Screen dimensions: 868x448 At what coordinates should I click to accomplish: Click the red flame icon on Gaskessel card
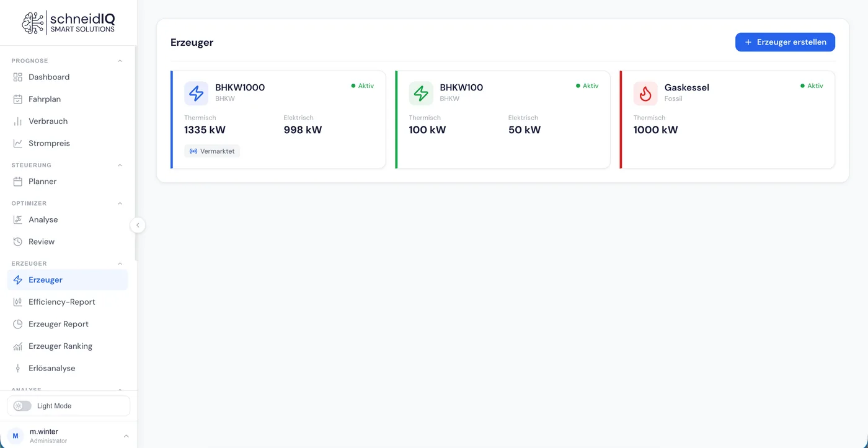645,94
